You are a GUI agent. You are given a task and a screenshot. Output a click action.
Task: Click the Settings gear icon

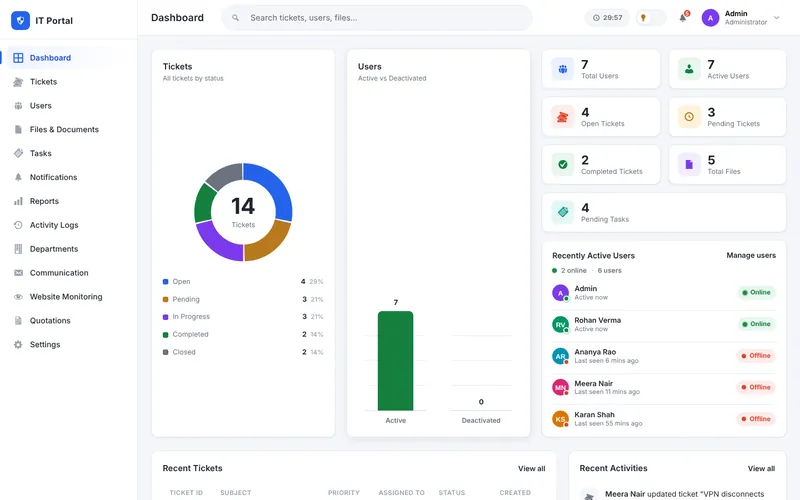[x=18, y=344]
